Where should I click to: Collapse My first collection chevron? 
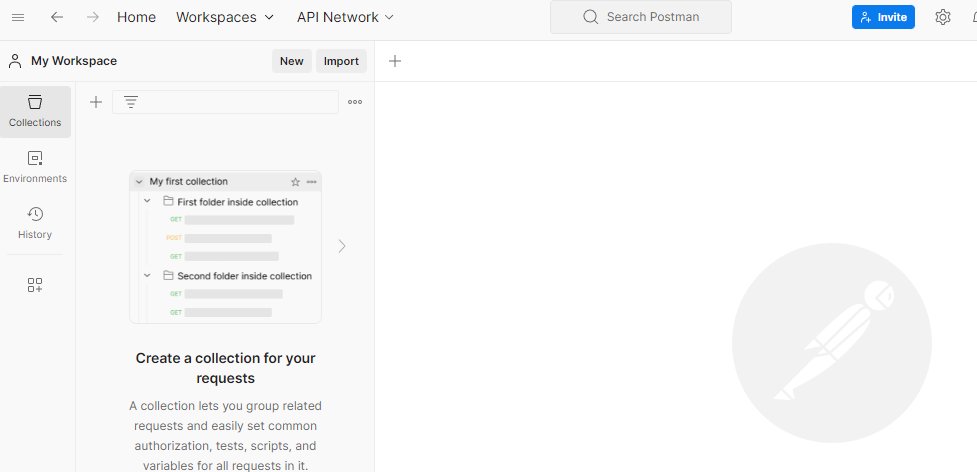click(139, 182)
